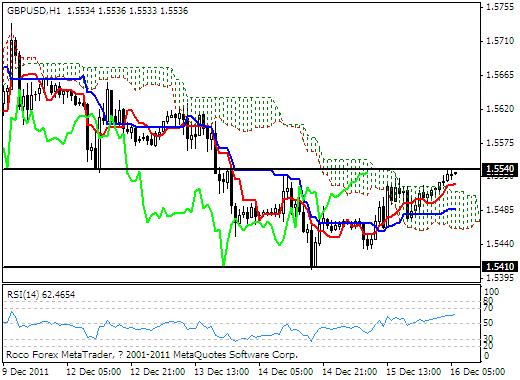
Task: Click the 1.5395 price scale label
Action: (500, 277)
